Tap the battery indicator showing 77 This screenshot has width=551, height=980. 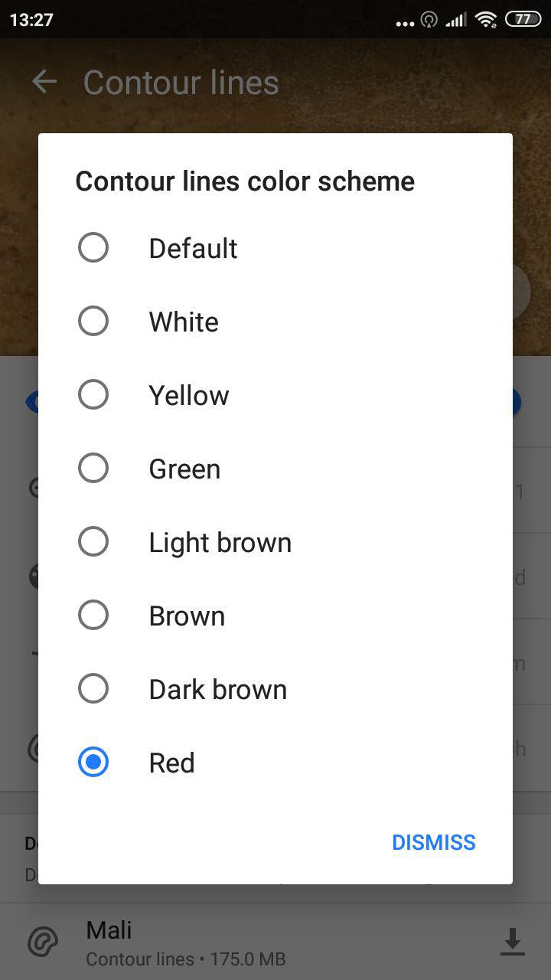523,20
